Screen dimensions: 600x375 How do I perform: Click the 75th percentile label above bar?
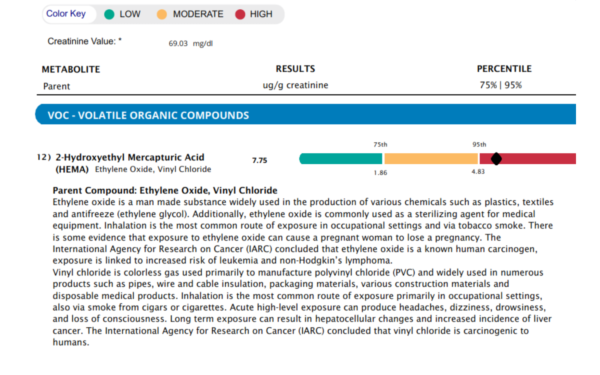(x=380, y=145)
